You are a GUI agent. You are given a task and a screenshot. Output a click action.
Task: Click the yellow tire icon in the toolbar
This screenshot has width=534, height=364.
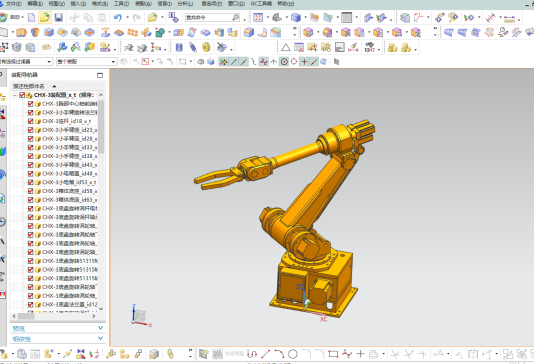click(x=206, y=47)
